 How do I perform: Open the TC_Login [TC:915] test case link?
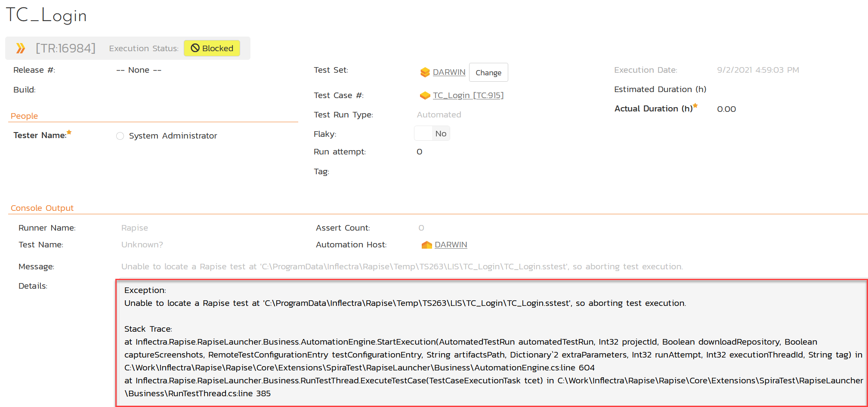coord(468,96)
